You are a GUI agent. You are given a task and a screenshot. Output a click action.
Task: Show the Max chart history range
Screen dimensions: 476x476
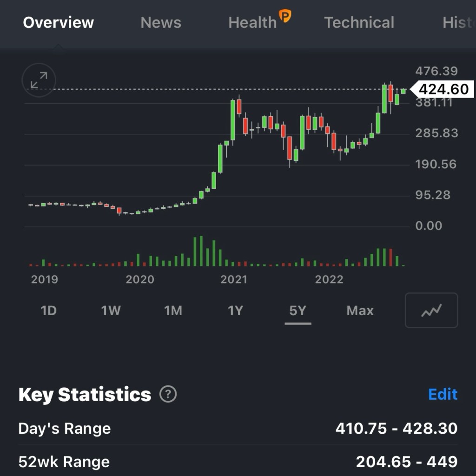point(360,311)
